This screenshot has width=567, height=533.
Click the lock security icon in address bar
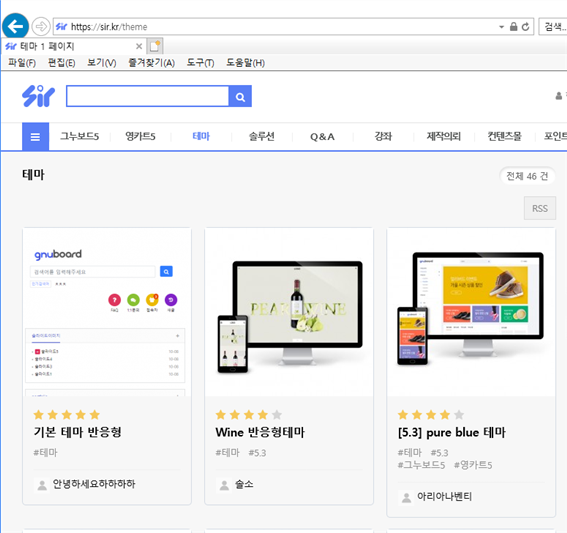(x=513, y=27)
